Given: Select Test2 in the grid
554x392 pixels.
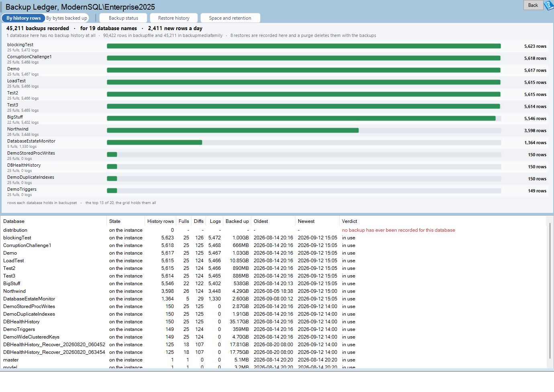Looking at the screenshot, I should click(x=273, y=268).
